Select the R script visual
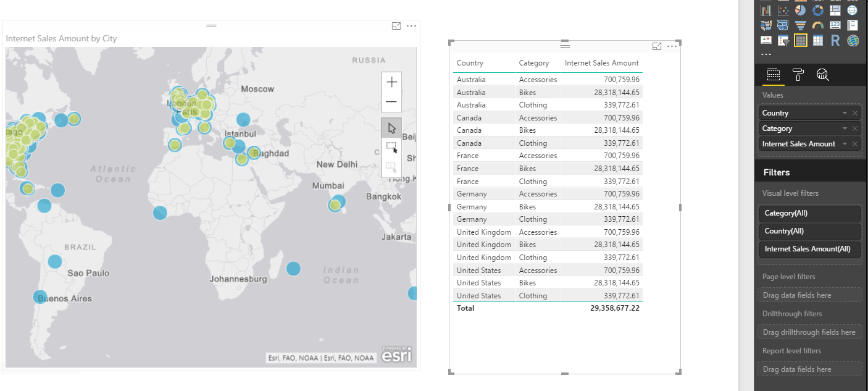 click(835, 41)
